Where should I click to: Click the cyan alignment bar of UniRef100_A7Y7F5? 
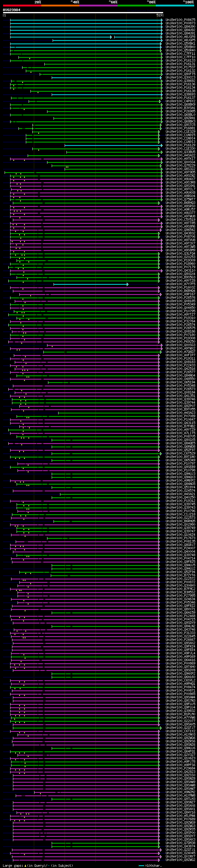click(91, 284)
